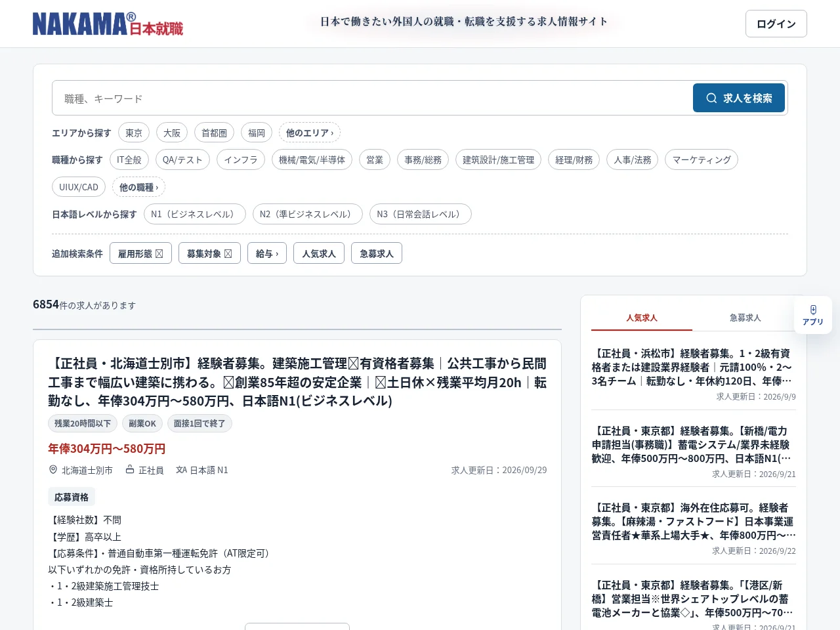Click the 残業20時間以下 tag
The width and height of the screenshot is (840, 630).
pyautogui.click(x=83, y=423)
